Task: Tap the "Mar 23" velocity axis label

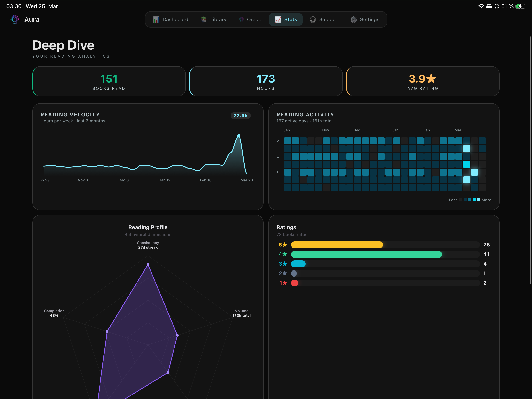Action: [x=247, y=180]
